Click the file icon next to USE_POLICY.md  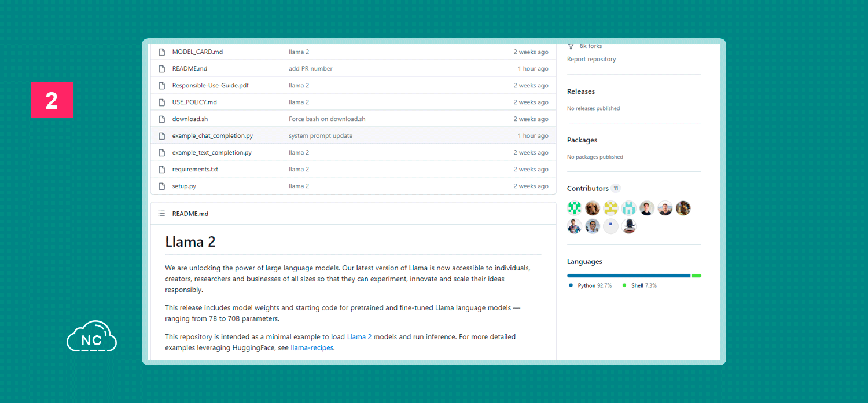click(x=162, y=102)
